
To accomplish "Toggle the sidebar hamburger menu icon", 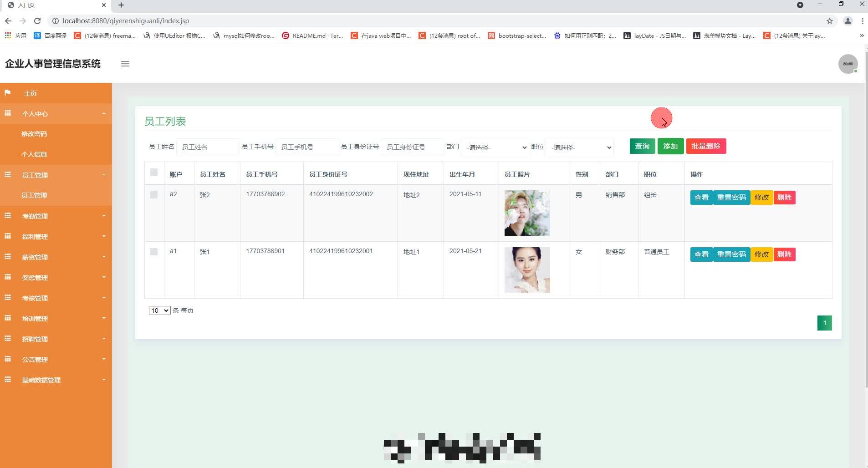I will 125,64.
